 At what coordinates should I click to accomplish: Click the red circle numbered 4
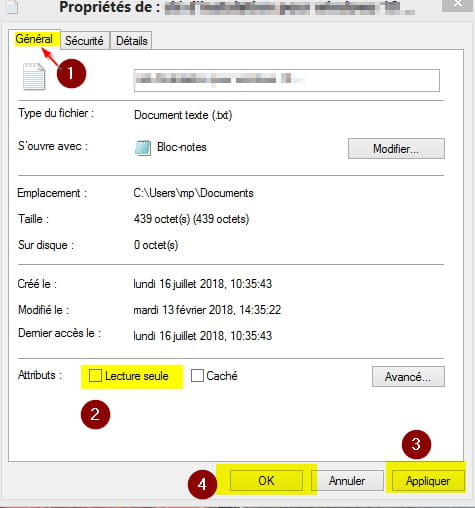coord(202,484)
